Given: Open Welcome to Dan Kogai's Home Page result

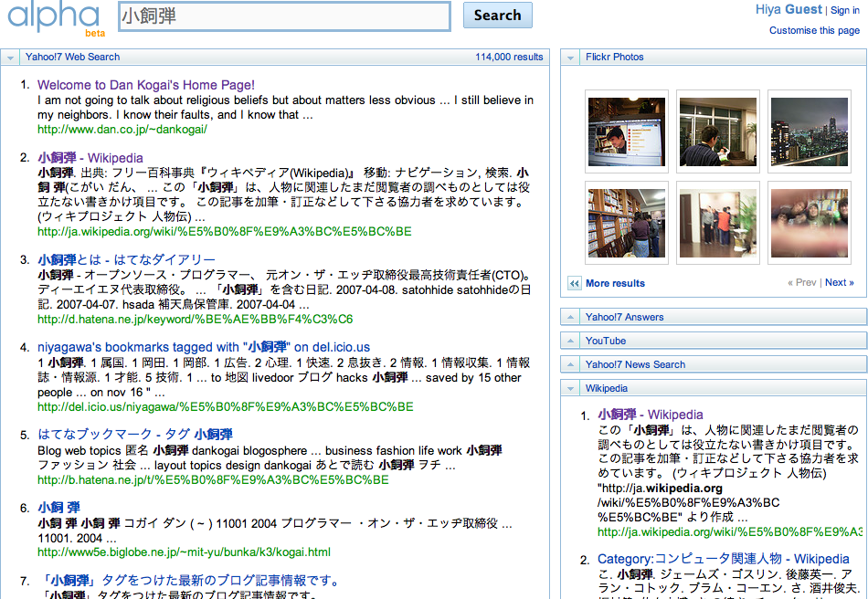Looking at the screenshot, I should coord(146,85).
